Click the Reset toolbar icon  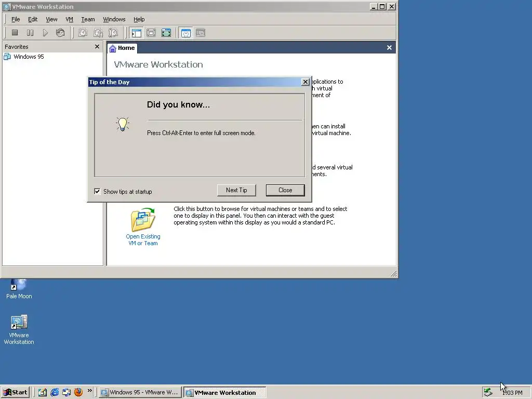[60, 33]
